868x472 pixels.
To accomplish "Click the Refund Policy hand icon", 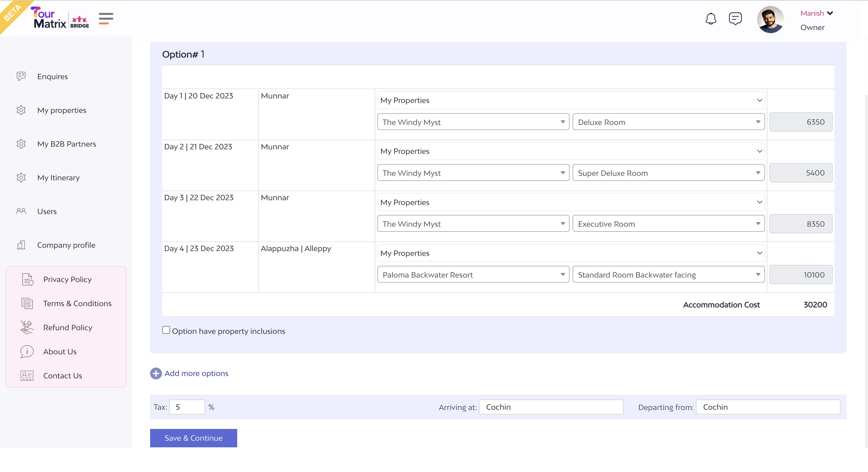I will tap(27, 327).
